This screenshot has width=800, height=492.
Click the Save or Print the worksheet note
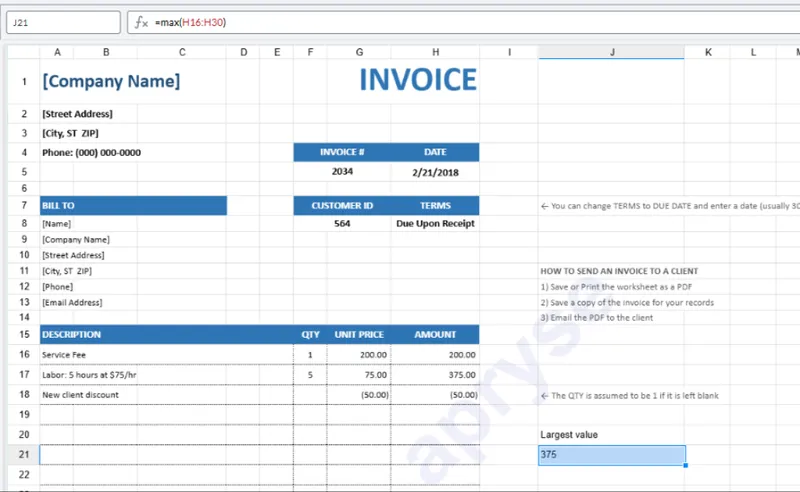point(616,287)
